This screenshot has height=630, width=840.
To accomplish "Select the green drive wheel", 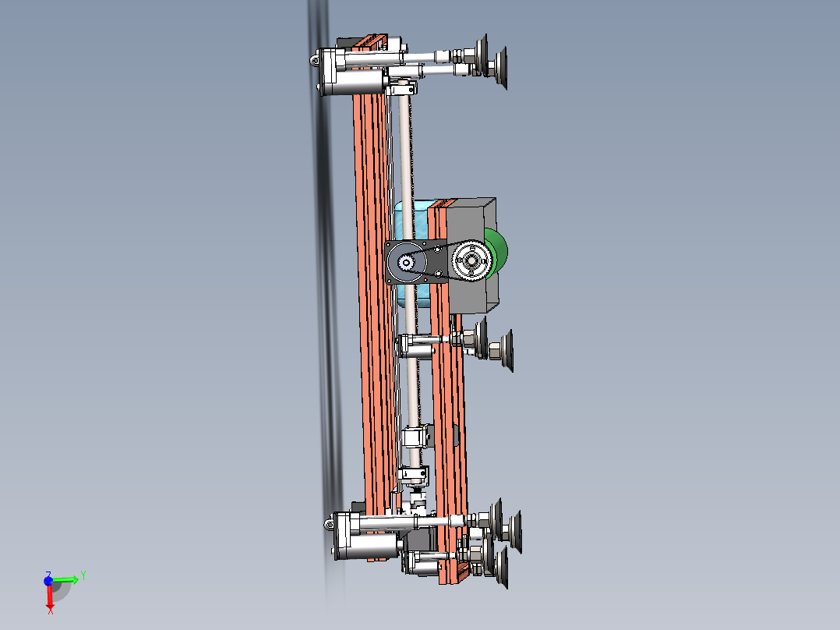I will tap(499, 252).
